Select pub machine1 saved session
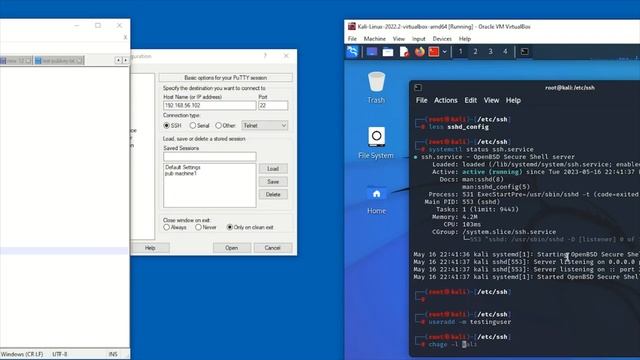The height and width of the screenshot is (360, 640). [181, 173]
